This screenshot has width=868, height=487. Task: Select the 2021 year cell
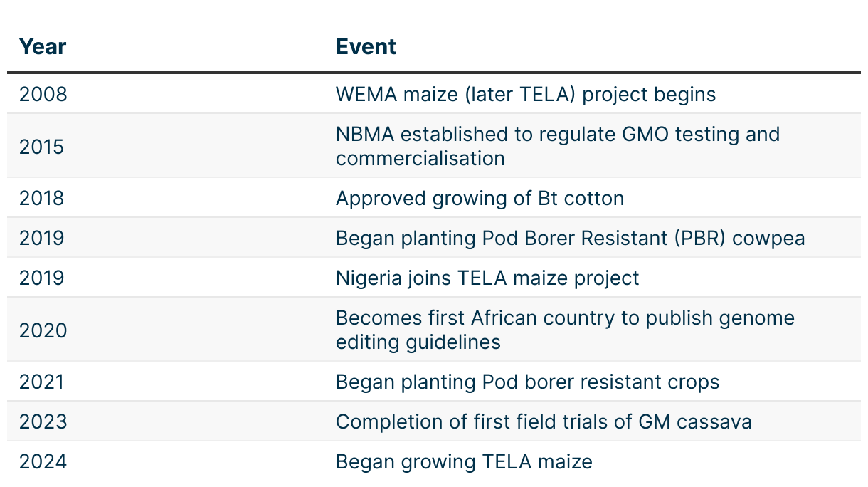(42, 382)
